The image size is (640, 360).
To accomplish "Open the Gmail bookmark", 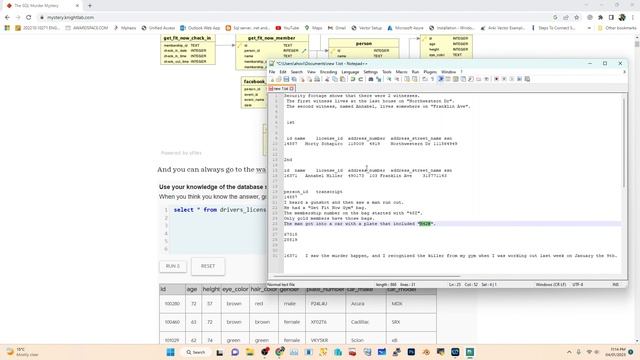I will pos(337,28).
